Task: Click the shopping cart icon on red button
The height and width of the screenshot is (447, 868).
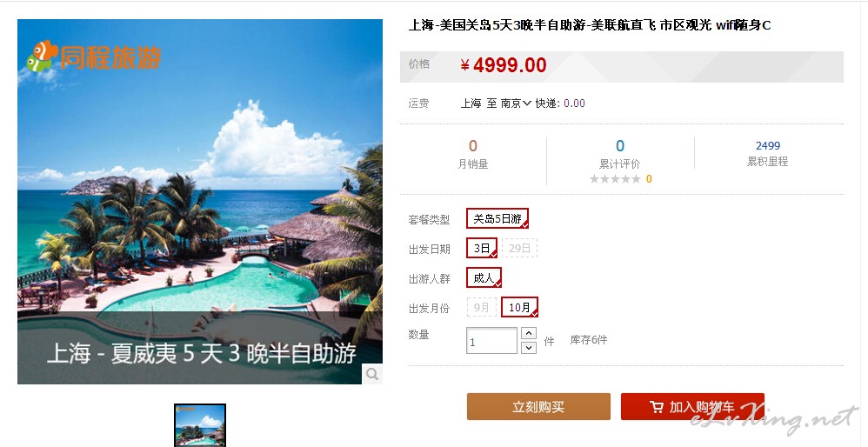Action: click(657, 408)
